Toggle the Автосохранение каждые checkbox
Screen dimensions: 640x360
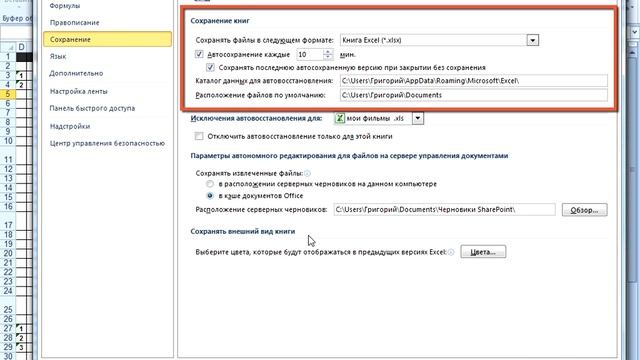coord(199,54)
